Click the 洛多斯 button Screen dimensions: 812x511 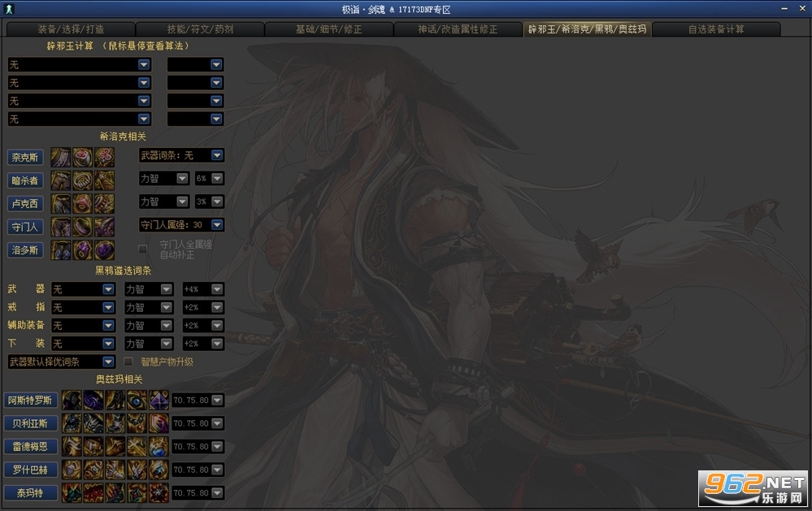click(x=25, y=250)
